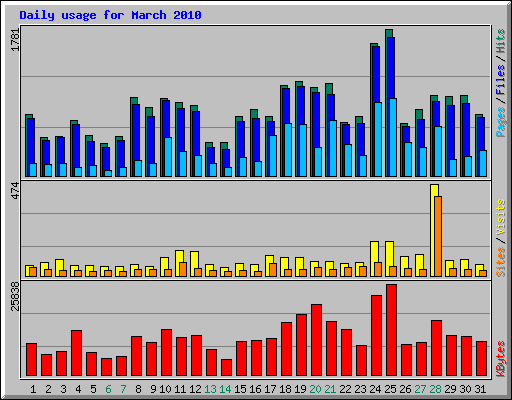The image size is (512, 400).
Task: Click the red KBytes bar for day 1
Action: click(31, 360)
